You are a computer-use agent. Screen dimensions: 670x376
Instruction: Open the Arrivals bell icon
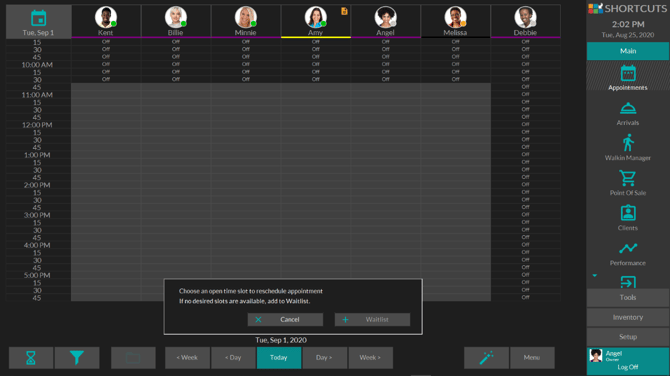tap(628, 109)
